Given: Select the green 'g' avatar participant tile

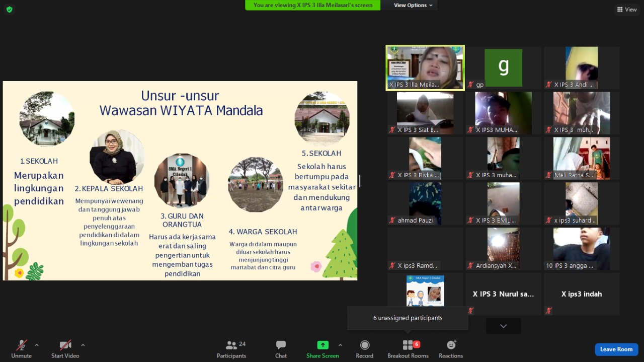Looking at the screenshot, I should point(503,67).
